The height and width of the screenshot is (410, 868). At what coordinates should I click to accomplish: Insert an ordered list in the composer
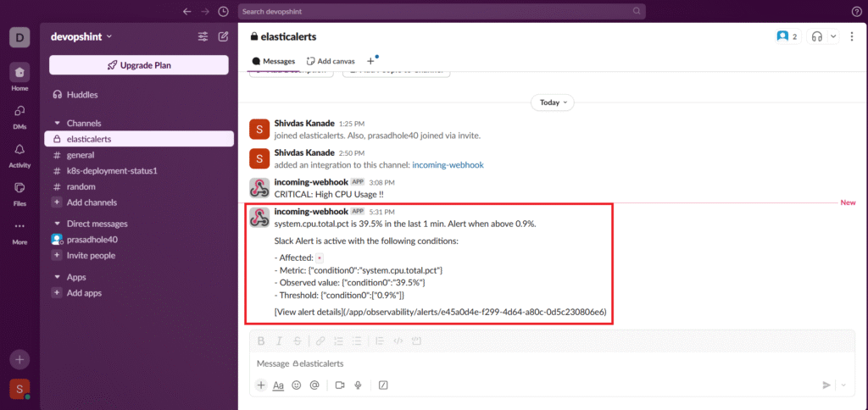(338, 341)
